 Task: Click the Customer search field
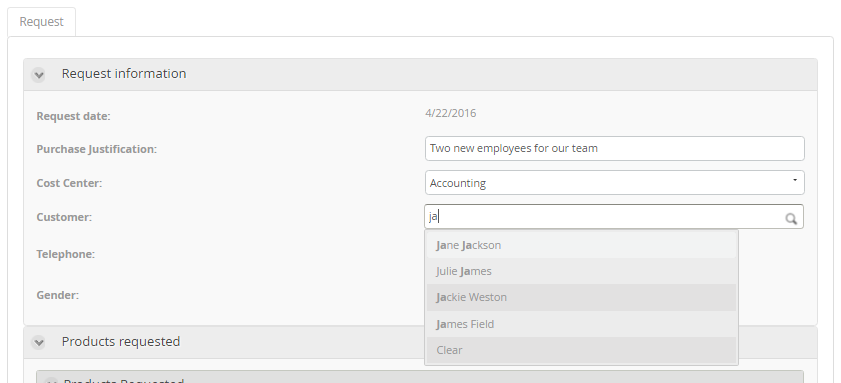(x=614, y=217)
